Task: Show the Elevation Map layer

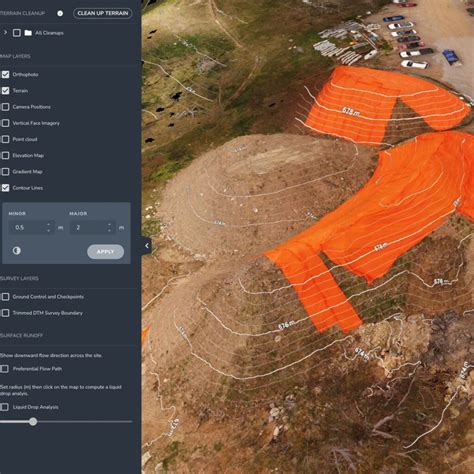Action: click(x=5, y=155)
